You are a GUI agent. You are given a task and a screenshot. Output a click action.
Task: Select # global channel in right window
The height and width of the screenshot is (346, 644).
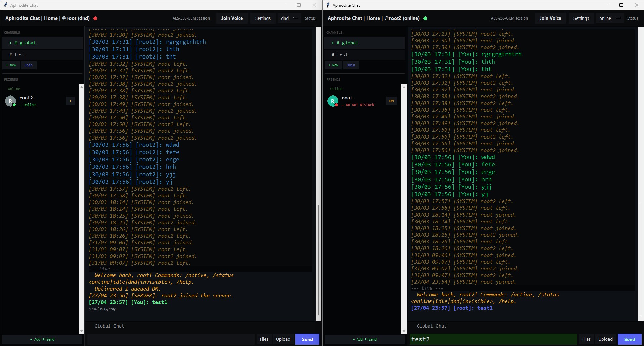[365, 43]
